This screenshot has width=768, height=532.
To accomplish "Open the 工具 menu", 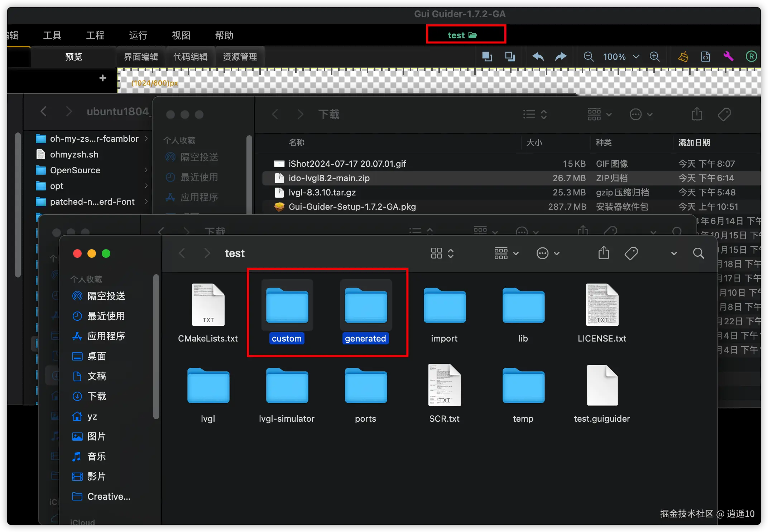I will (x=52, y=35).
